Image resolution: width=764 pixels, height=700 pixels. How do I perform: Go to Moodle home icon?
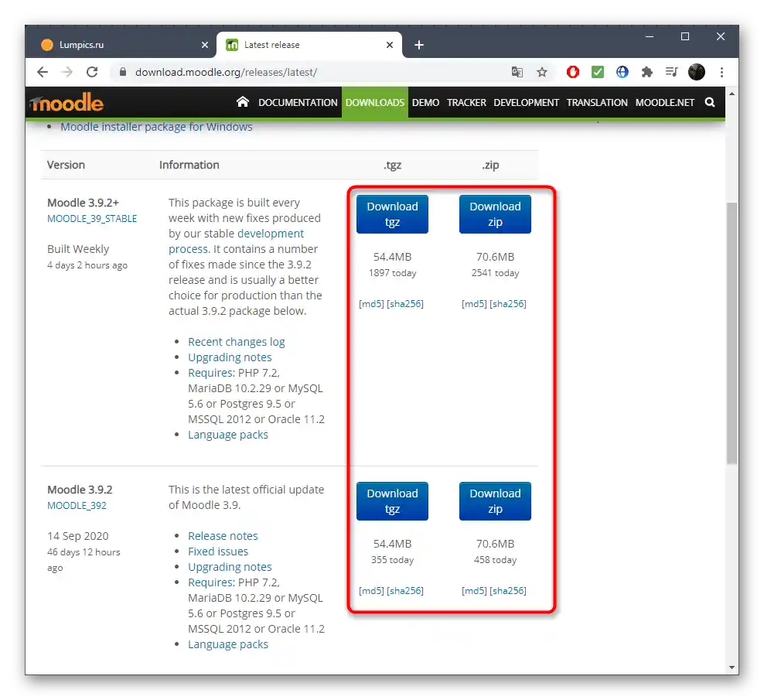pos(243,102)
